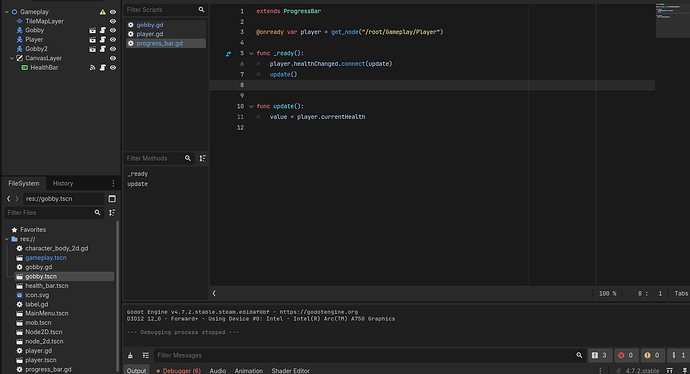Viewport: 690px width, 374px height.
Task: Toggle warning messages filter showing 0
Action: click(652, 356)
